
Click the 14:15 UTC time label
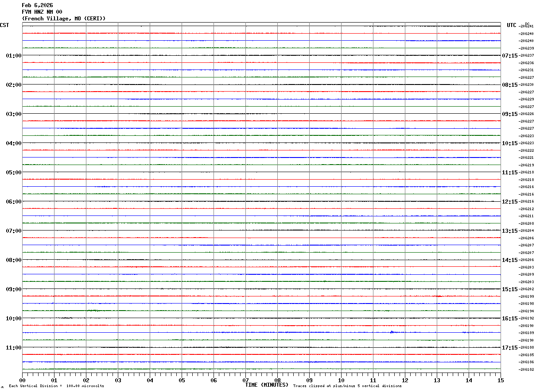tap(509, 260)
